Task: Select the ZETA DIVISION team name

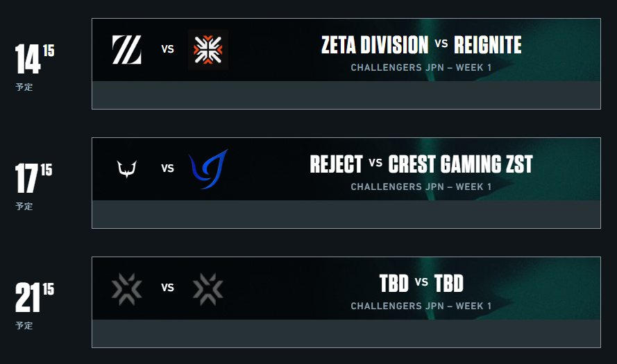Action: [375, 45]
